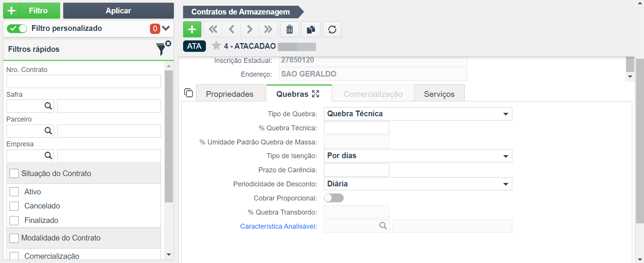Check the Ativo checkbox
Viewport: 644px width, 263px height.
tap(14, 192)
